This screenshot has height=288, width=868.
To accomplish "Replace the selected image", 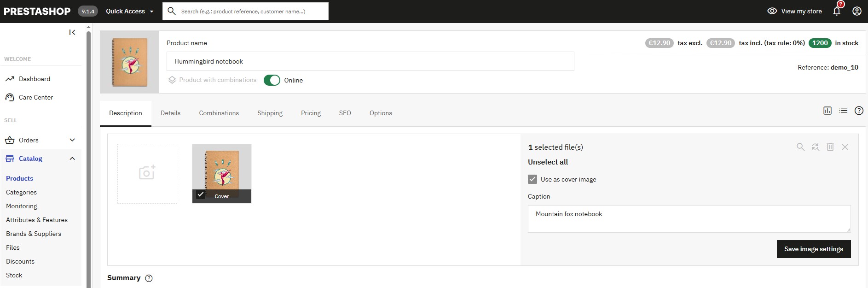I will coord(816,147).
